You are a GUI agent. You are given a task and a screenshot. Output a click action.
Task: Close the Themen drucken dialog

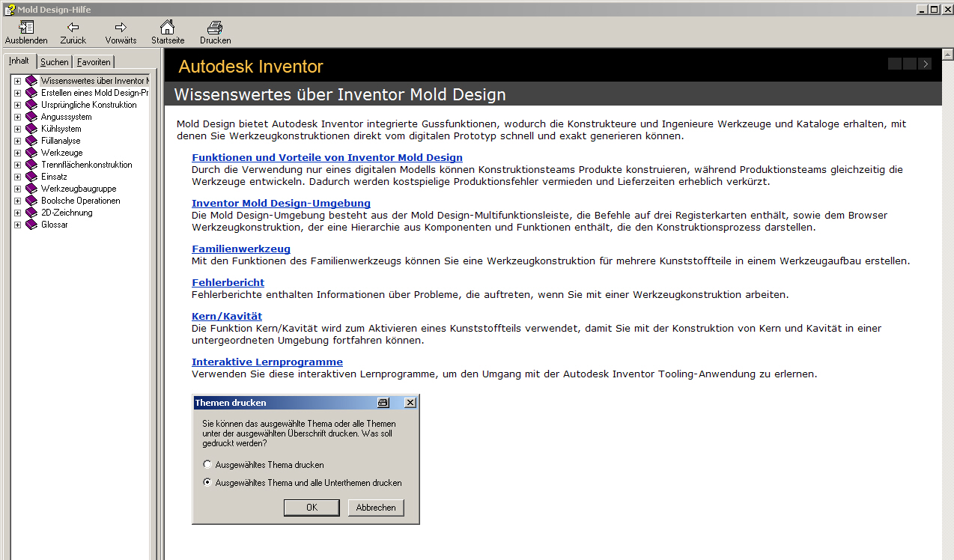click(x=410, y=403)
